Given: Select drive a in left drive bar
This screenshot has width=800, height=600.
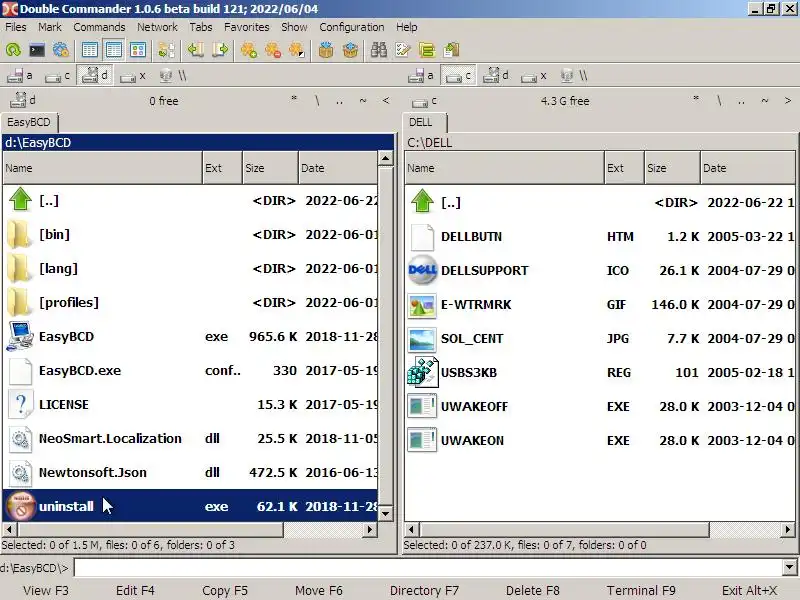Looking at the screenshot, I should coord(19,76).
